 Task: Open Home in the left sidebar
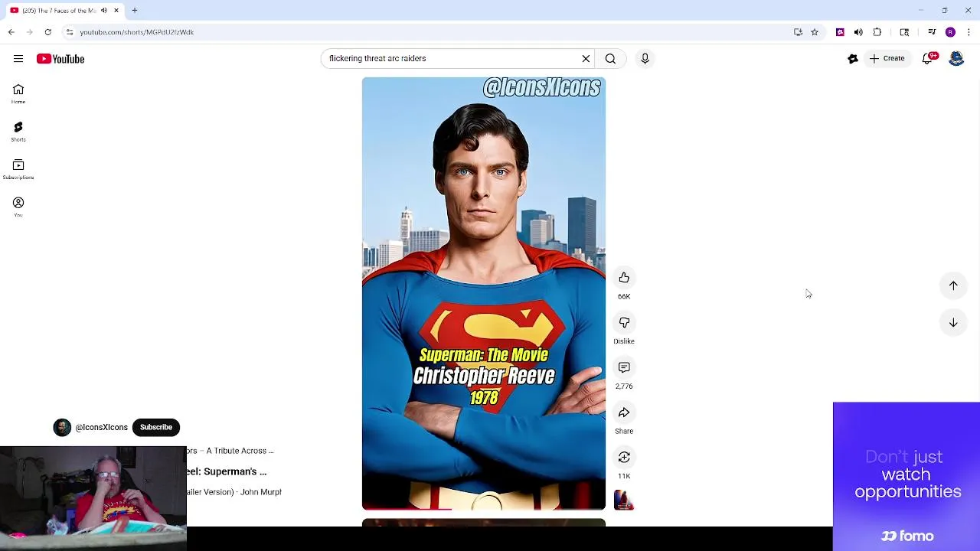[x=18, y=94]
